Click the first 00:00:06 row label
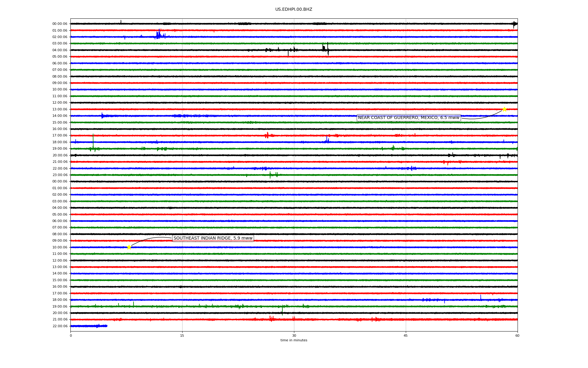 click(60, 24)
